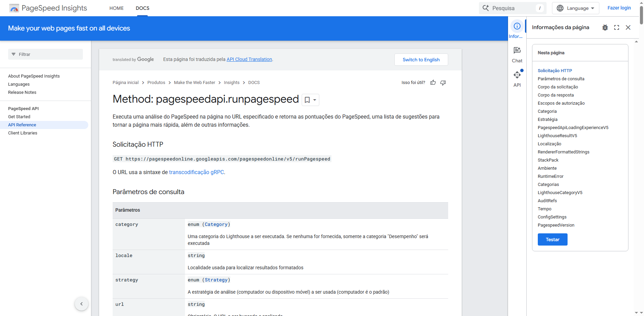Open the Informações page info panel icon

coord(516,26)
